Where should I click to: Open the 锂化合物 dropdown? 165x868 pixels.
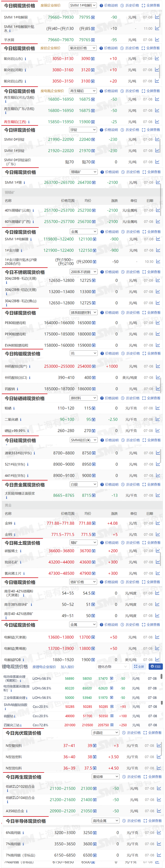[112, 667]
